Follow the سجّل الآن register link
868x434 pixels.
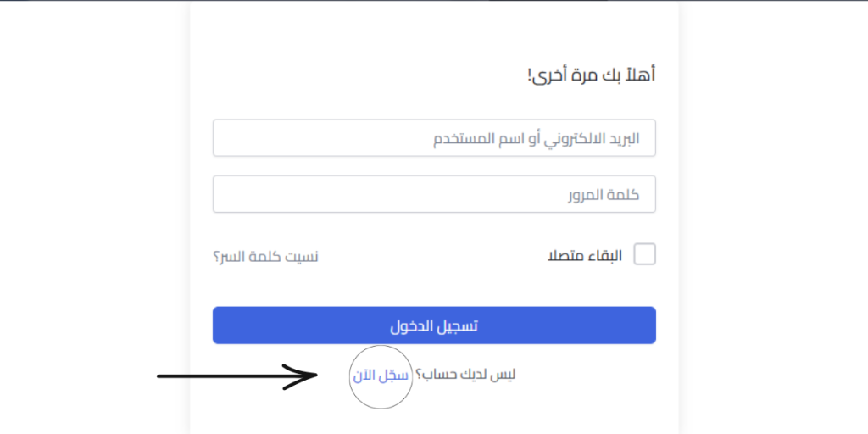pyautogui.click(x=381, y=376)
